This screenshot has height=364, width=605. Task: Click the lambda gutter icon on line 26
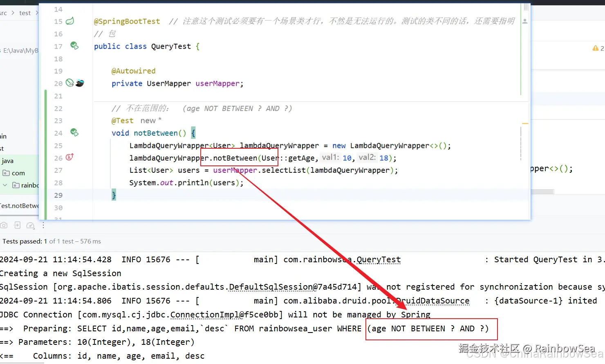point(69,157)
